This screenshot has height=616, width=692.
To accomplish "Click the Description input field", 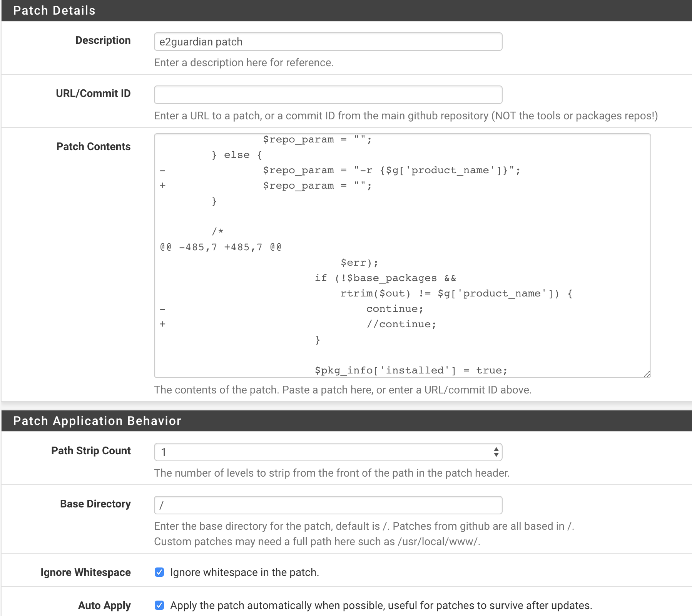I will (x=328, y=42).
